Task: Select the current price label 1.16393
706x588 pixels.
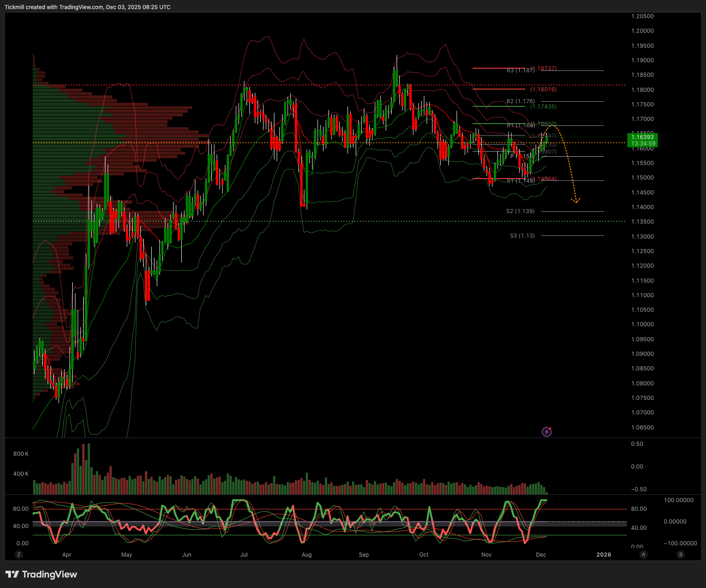Action: [642, 137]
